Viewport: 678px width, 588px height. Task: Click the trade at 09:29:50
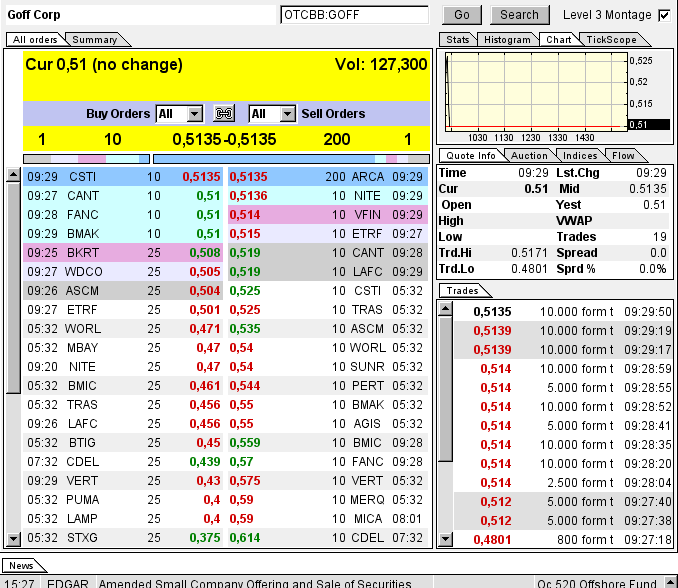click(563, 312)
